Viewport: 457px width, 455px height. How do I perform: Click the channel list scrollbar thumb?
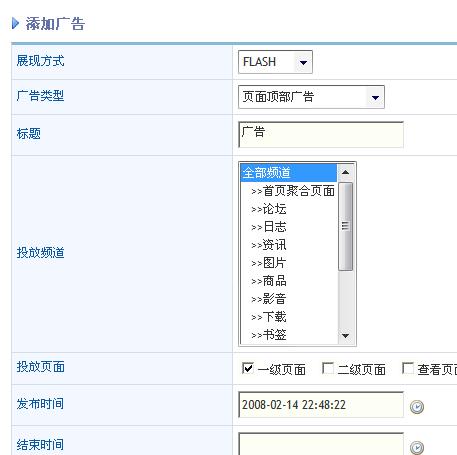click(346, 226)
